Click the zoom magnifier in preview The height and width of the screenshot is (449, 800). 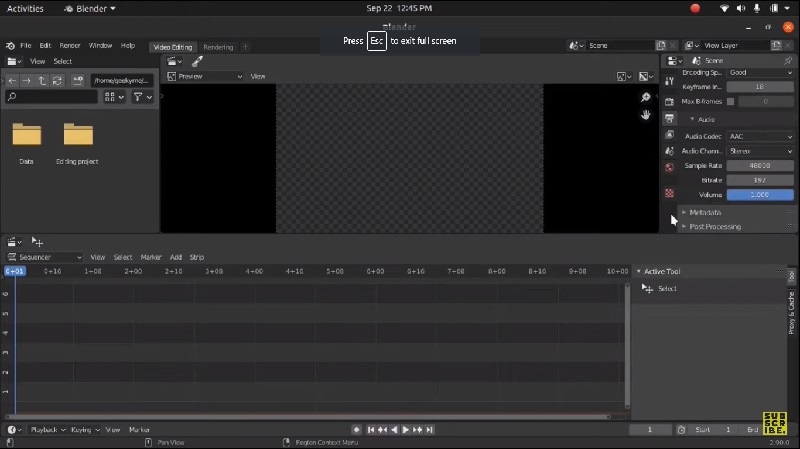645,97
